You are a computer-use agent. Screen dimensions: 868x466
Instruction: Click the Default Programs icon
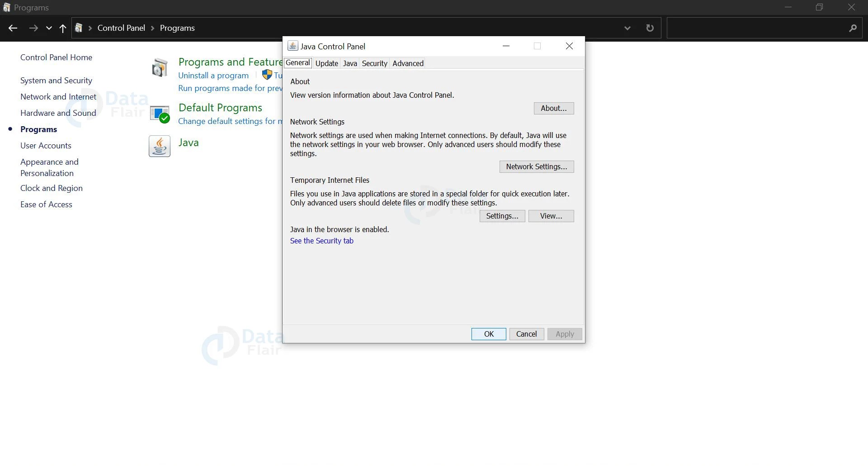(160, 114)
